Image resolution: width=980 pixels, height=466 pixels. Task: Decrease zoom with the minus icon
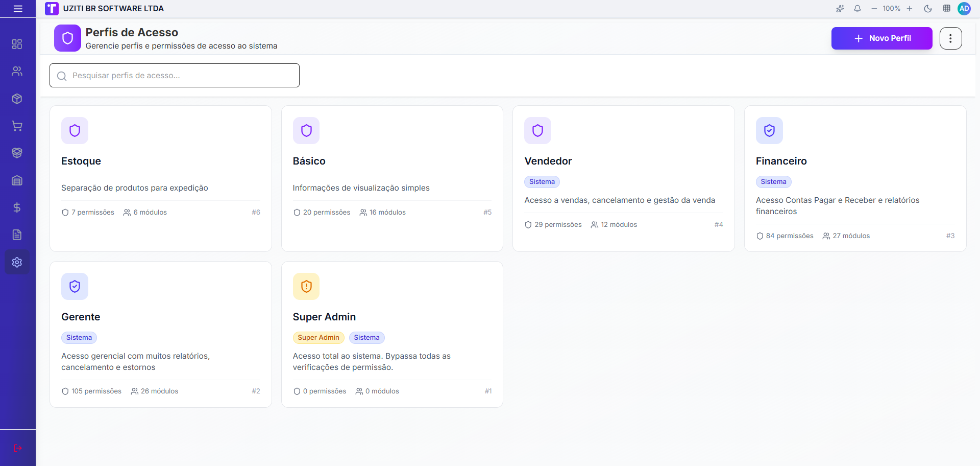tap(874, 9)
